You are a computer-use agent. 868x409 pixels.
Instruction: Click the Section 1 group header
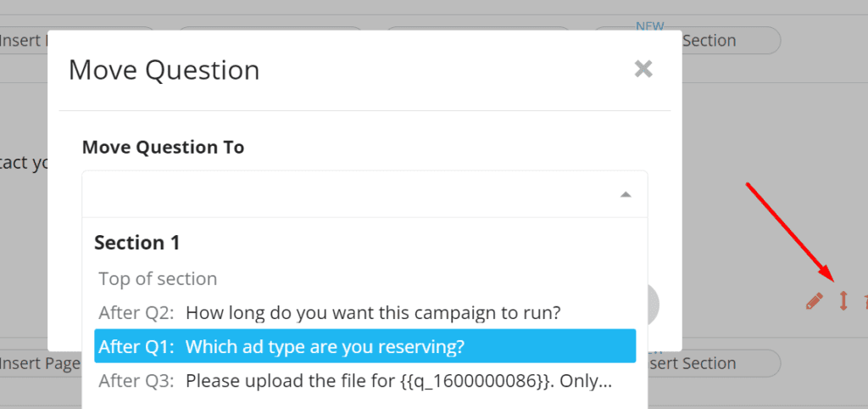[136, 242]
